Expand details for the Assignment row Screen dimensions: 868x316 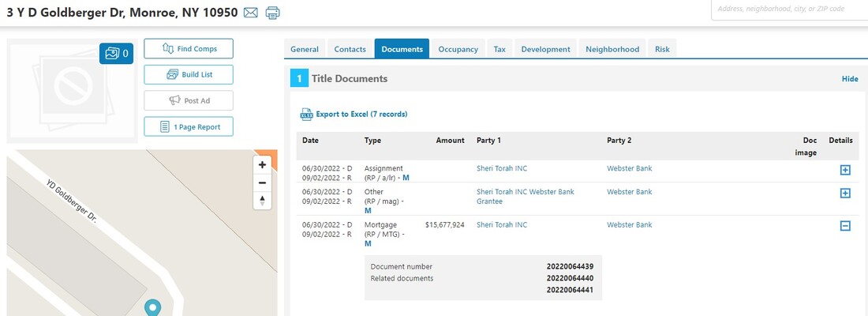(845, 170)
